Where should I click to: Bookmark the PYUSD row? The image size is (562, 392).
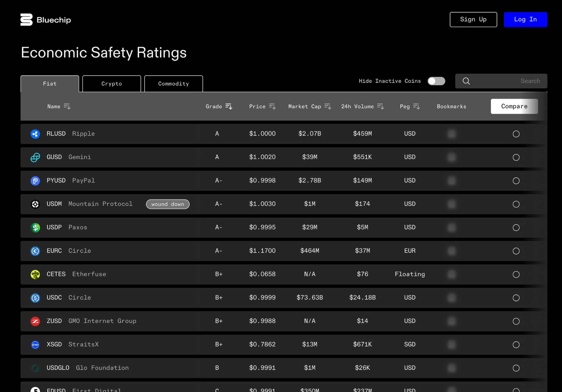452,181
